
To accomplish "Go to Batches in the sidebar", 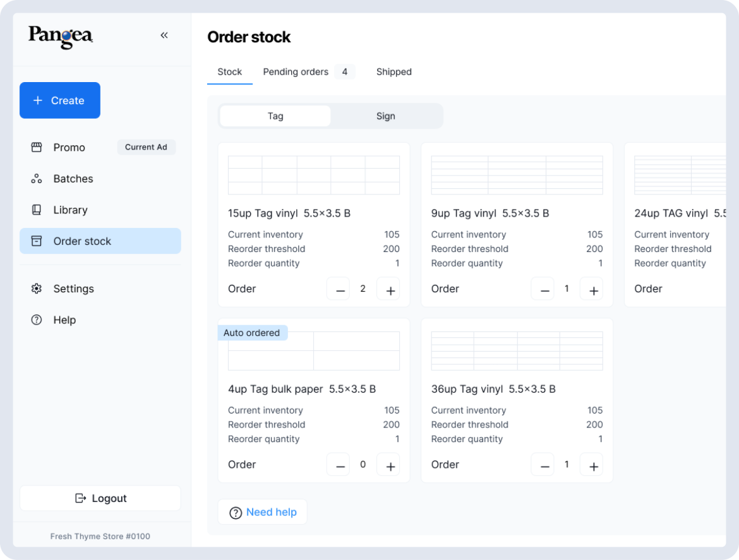I will pos(73,179).
